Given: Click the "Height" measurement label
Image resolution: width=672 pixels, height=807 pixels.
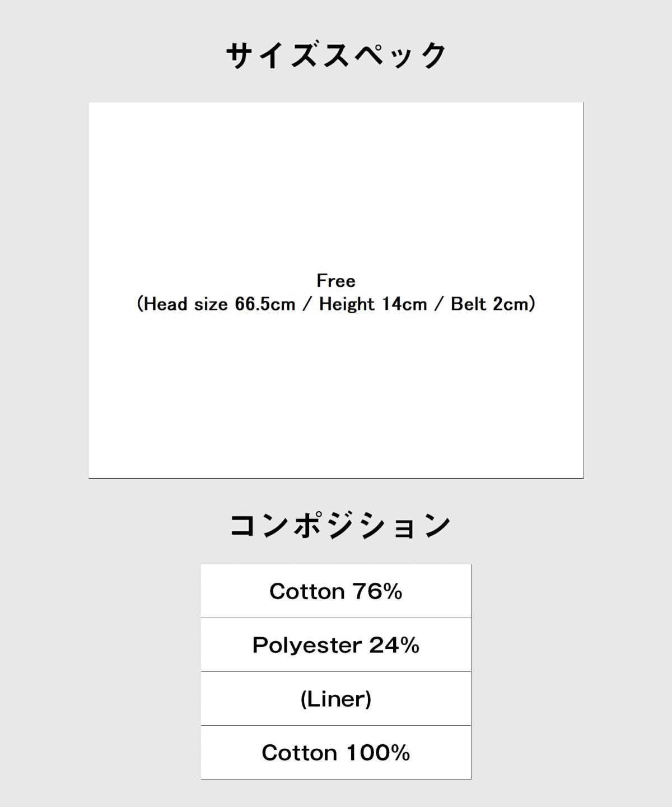Looking at the screenshot, I should click(x=347, y=304).
